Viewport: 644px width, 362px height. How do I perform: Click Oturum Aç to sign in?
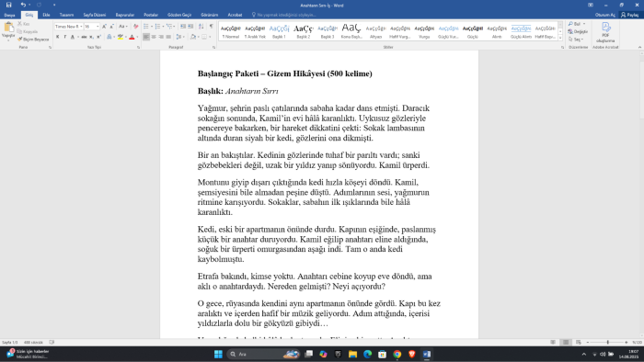click(605, 15)
